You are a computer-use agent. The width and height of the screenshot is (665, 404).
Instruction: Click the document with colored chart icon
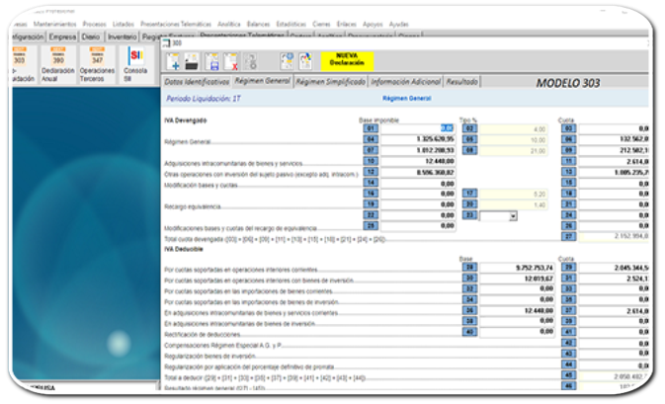tap(305, 61)
